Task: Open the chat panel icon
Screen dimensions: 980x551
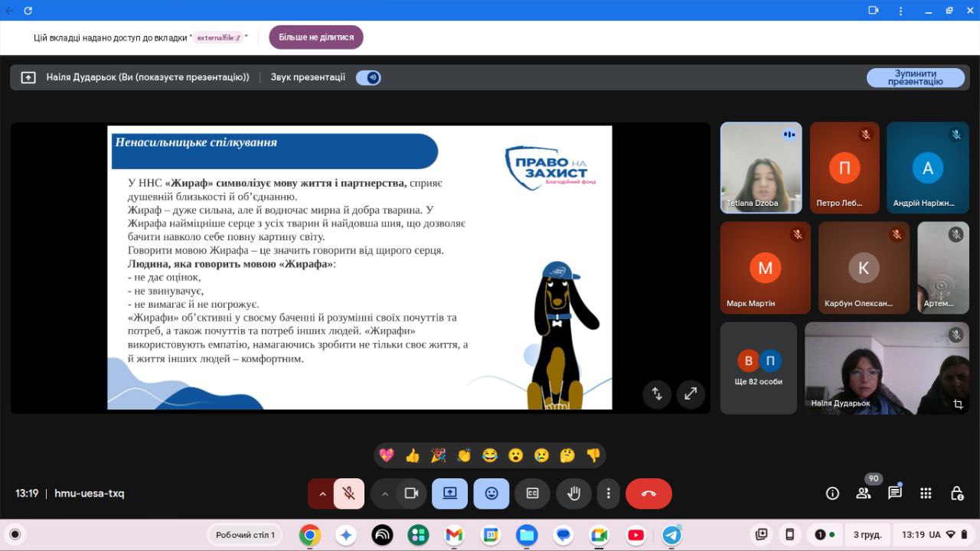Action: pyautogui.click(x=894, y=494)
